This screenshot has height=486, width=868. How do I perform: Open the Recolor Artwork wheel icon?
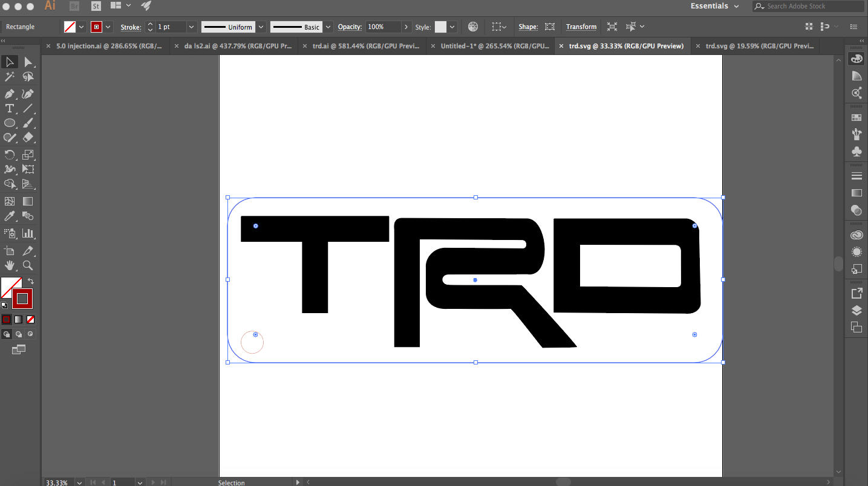click(x=473, y=27)
